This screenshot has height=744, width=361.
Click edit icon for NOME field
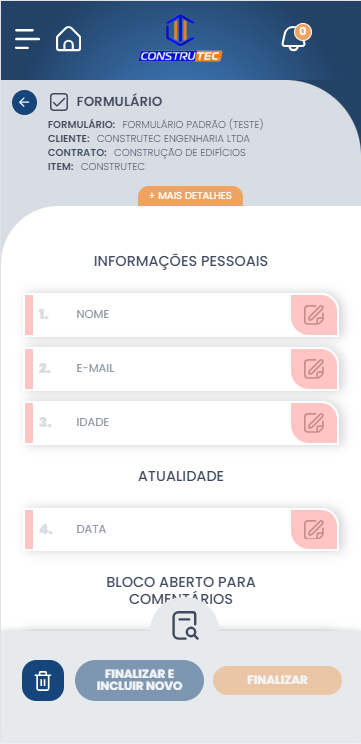(x=314, y=315)
